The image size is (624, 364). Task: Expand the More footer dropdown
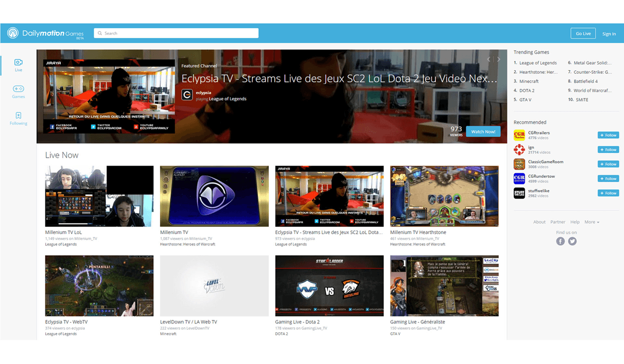(x=592, y=222)
